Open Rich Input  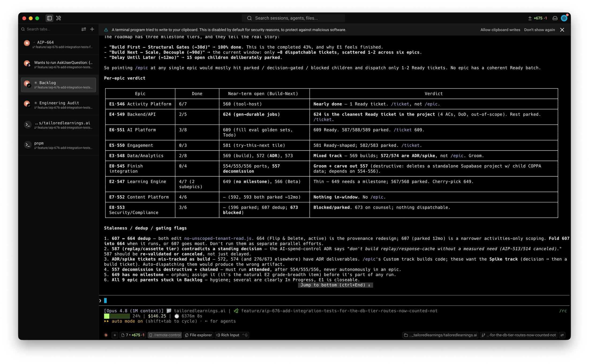[x=232, y=335]
